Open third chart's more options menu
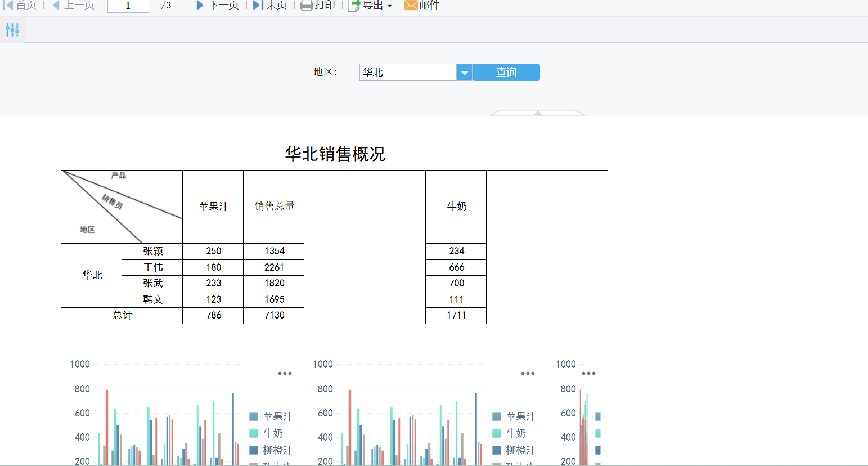Image resolution: width=868 pixels, height=466 pixels. pyautogui.click(x=588, y=373)
